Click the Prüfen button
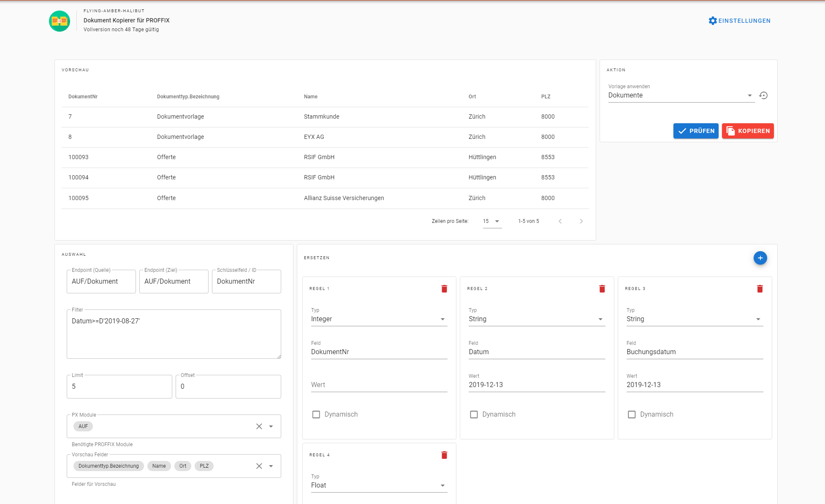The image size is (825, 504). pyautogui.click(x=696, y=131)
